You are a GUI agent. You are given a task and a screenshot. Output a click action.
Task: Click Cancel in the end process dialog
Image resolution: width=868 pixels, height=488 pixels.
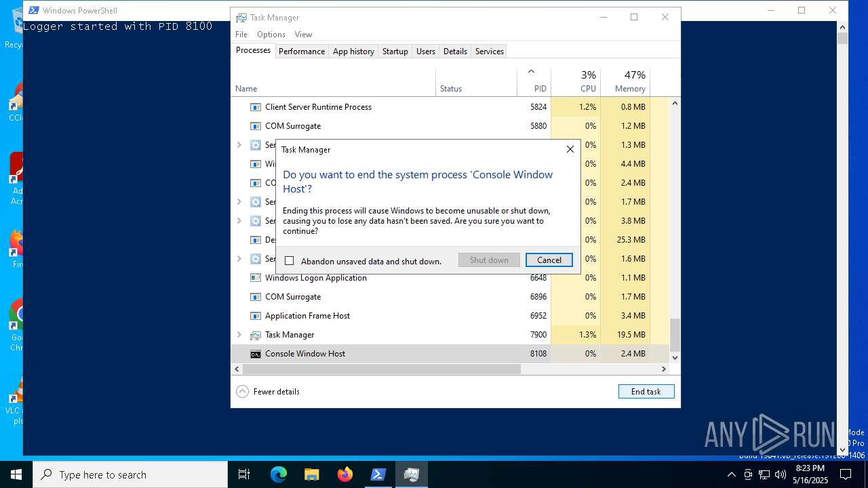[549, 260]
